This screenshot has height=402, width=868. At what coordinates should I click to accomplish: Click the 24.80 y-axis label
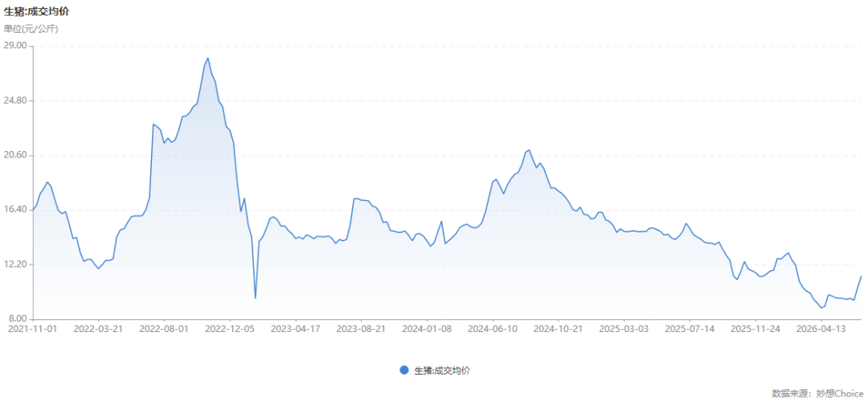15,100
